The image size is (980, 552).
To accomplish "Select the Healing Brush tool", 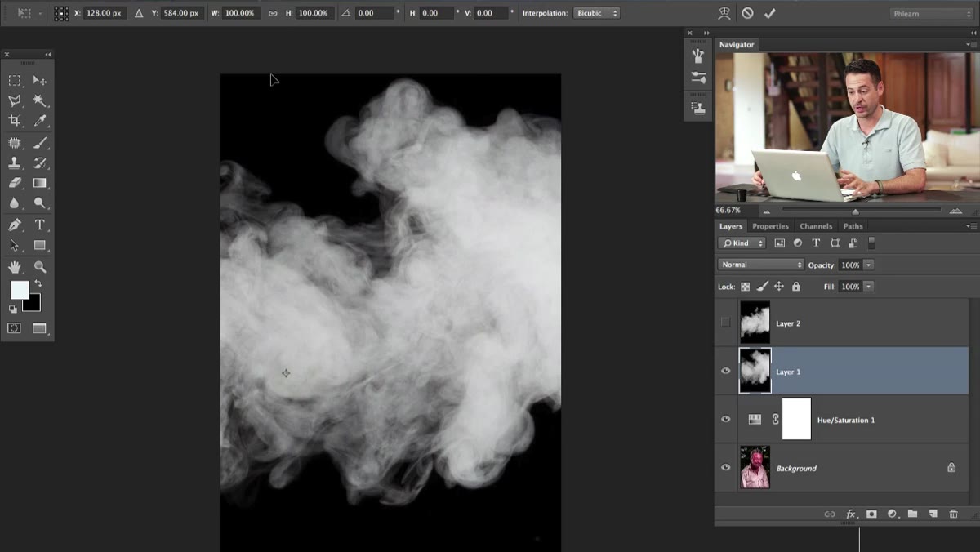I will [x=15, y=143].
